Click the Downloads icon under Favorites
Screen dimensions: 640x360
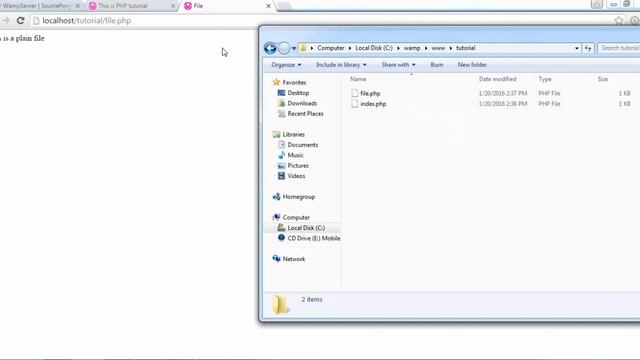coord(281,103)
